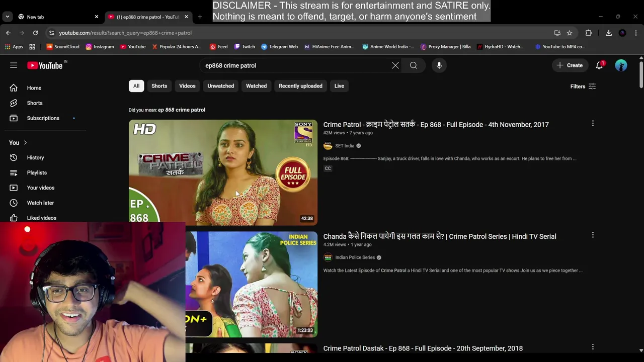644x362 pixels.
Task: Open the more options menu for the Dastak Ep 868 video
Action: click(593, 347)
